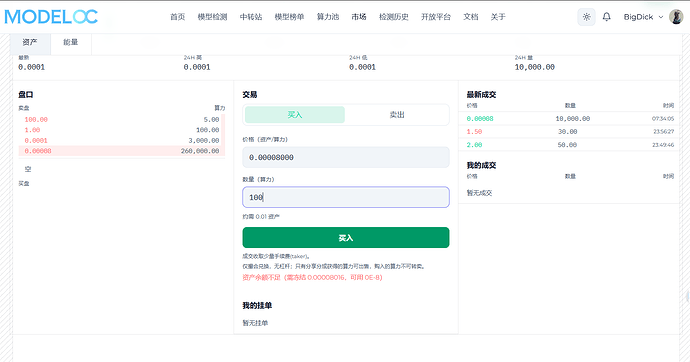Click the insufficient balance red error message
690x362 pixels.
pos(312,278)
